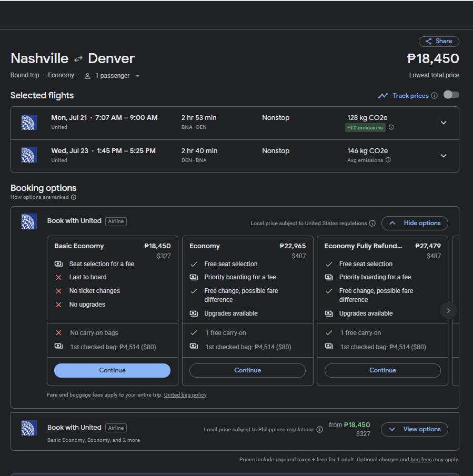
Task: Open the United bag policy link
Action: (185, 395)
